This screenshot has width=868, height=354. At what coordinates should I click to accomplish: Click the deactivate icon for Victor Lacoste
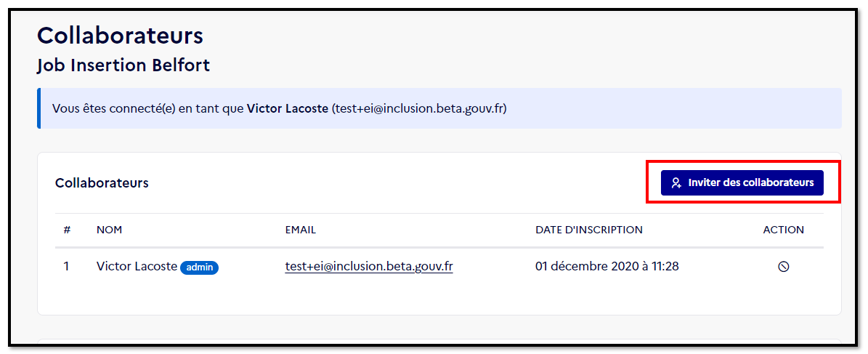point(783,267)
